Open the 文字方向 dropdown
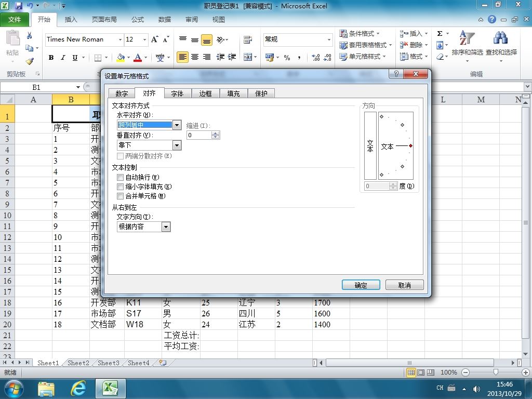Screen dimensions: 532x399 click(x=166, y=227)
